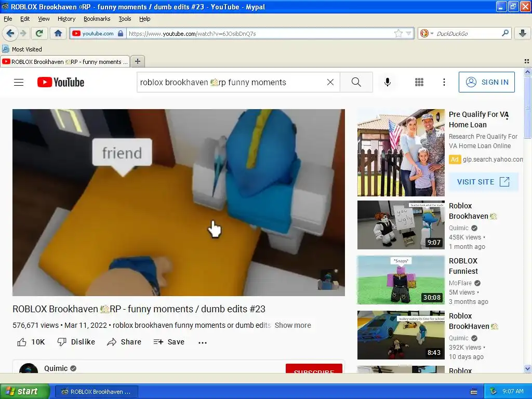Share the video
The image size is (532, 399).
[124, 342]
